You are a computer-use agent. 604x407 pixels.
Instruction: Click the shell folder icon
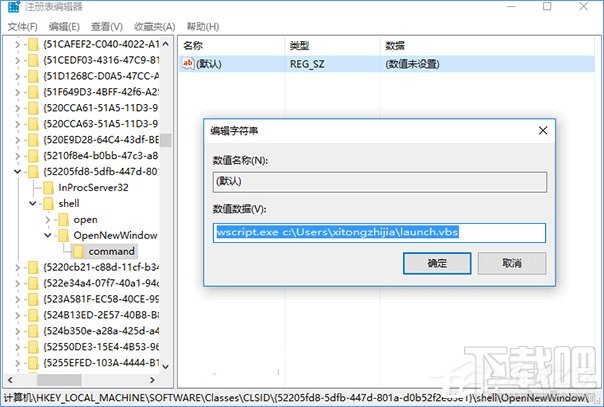(x=49, y=203)
